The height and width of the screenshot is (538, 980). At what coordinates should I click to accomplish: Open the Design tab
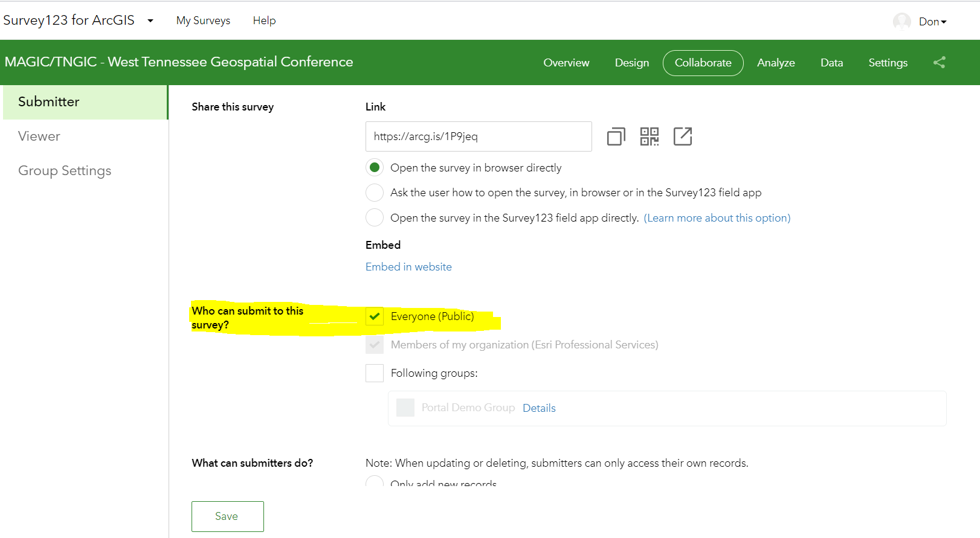click(631, 63)
